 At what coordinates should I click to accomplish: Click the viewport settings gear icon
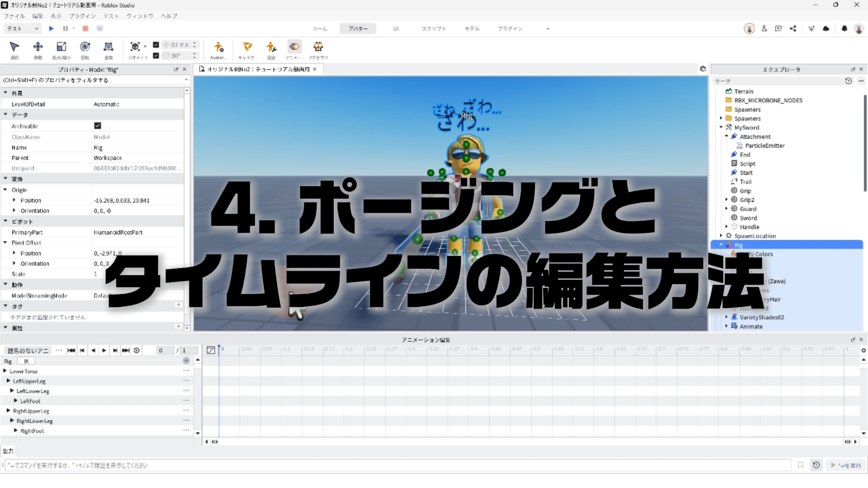click(703, 69)
